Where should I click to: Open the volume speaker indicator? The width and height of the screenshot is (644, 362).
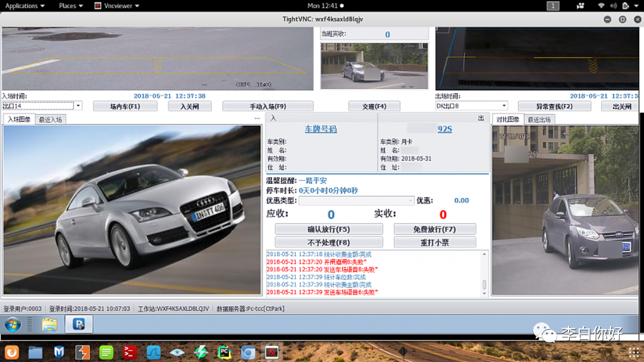point(614,6)
